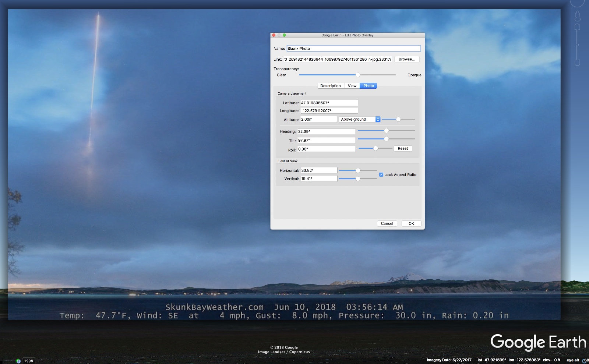Screen dimensions: 589x364
Task: Click the zoom-in end of navigation slider
Action: [x=577, y=27]
